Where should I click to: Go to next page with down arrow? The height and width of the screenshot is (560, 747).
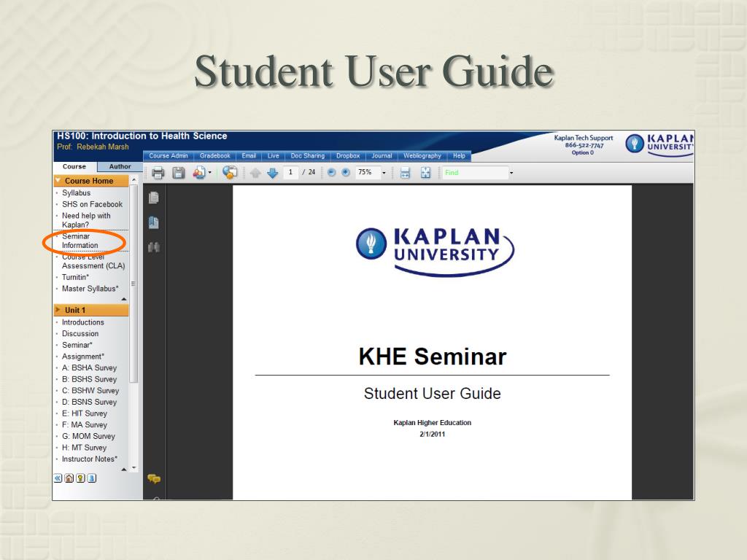coord(273,173)
